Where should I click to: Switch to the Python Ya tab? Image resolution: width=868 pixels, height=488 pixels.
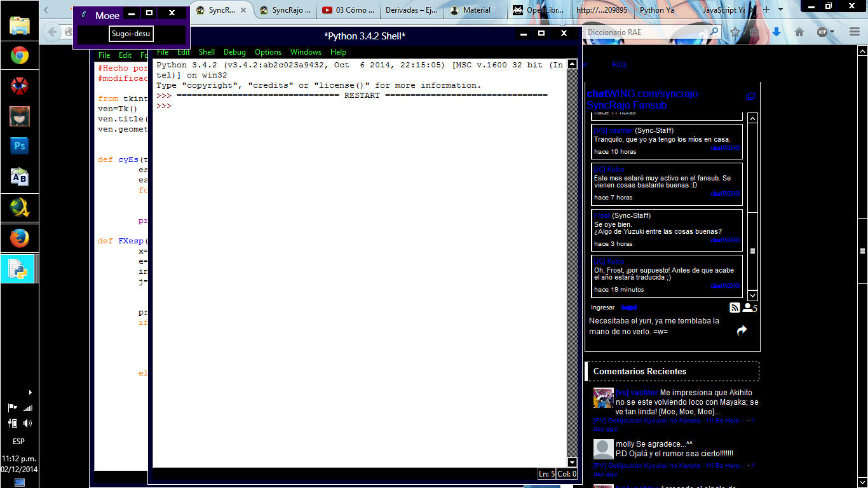[x=665, y=10]
